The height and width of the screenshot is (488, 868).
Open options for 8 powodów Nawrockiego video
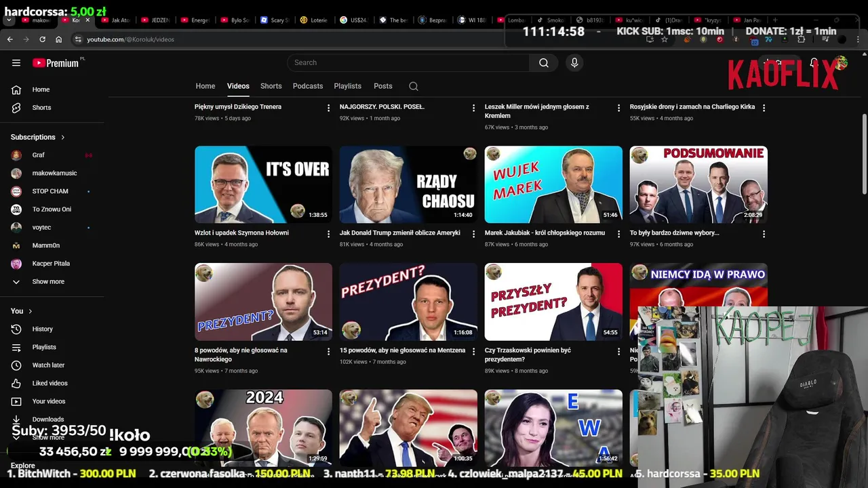[x=329, y=352]
